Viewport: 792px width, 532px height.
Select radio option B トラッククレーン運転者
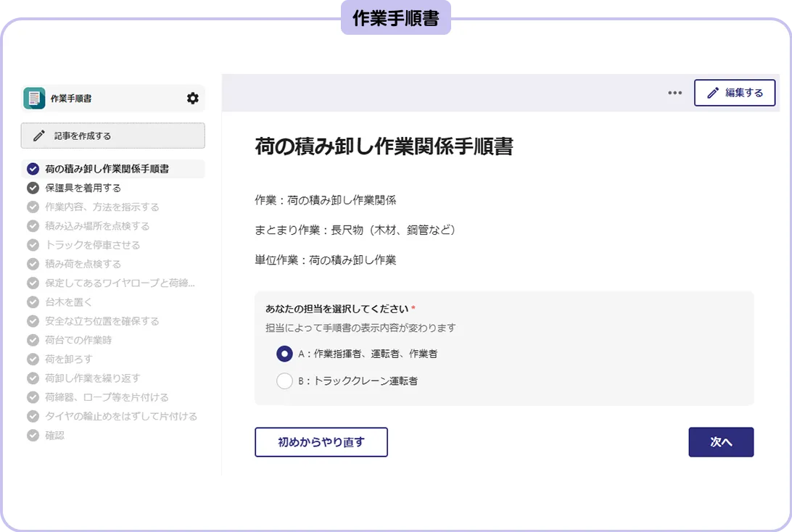tap(285, 381)
